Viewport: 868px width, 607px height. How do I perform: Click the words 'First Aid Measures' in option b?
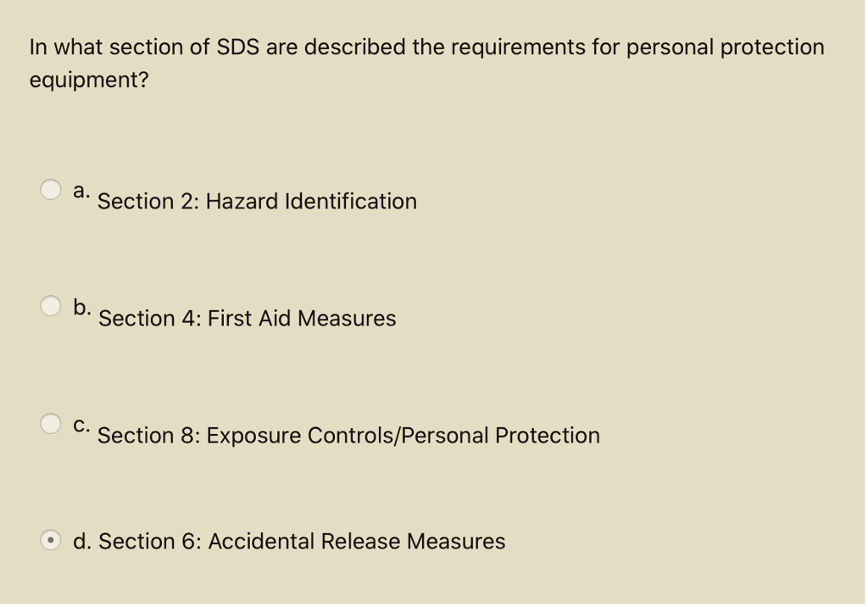tap(302, 319)
